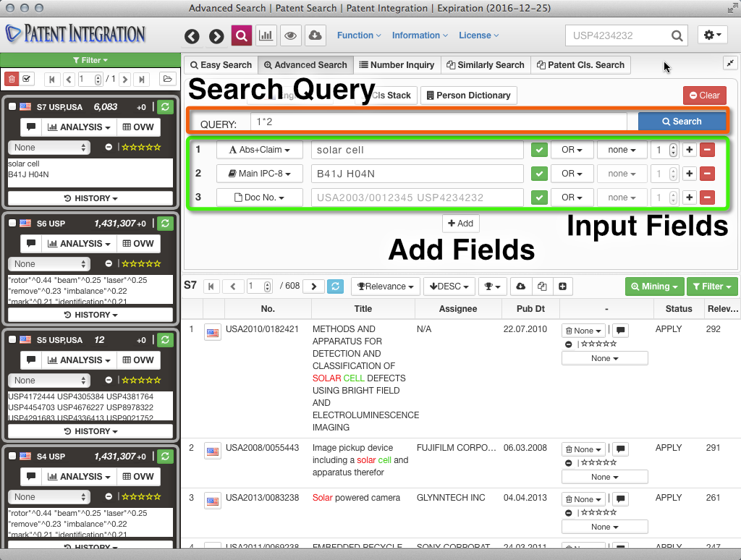Viewport: 741px width, 560px height.
Task: Click the QUERY input field
Action: click(438, 122)
